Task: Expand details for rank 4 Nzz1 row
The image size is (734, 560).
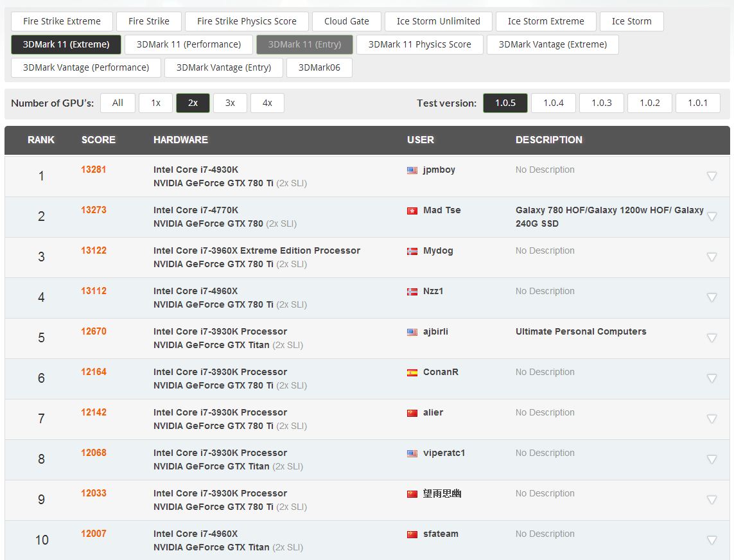Action: coord(712,297)
